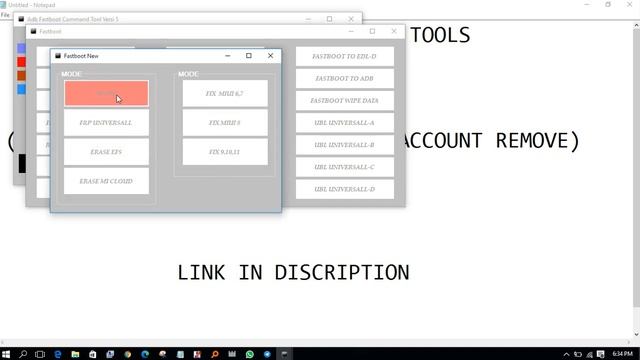Screen dimensions: 640x360
Task: Close the Adb Fastboot Command Tool window
Action: [351, 19]
